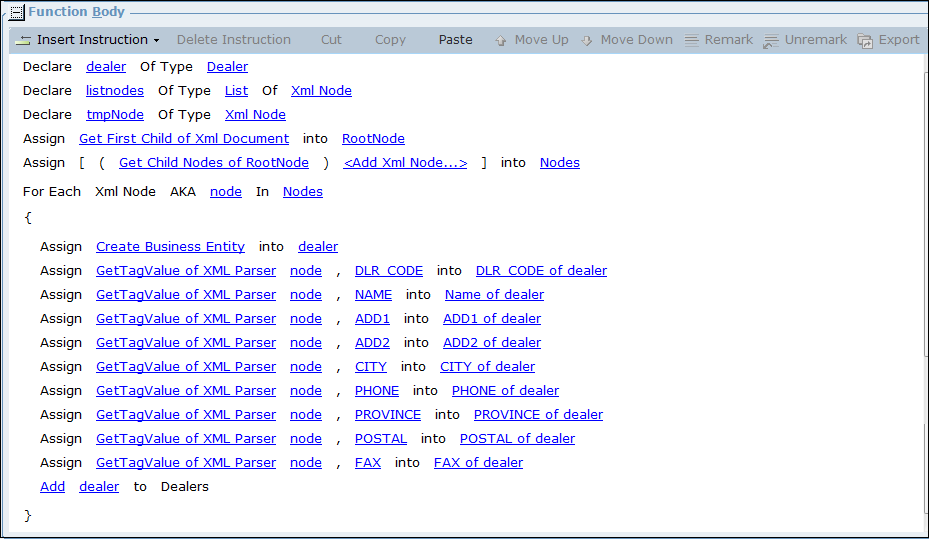
Task: Open the Insert Instruction dropdown
Action: (x=88, y=40)
